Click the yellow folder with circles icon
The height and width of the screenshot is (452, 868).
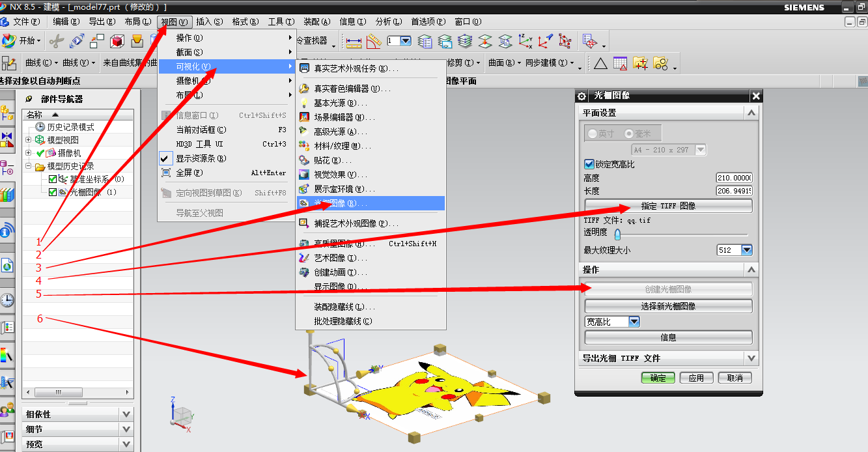click(x=661, y=63)
